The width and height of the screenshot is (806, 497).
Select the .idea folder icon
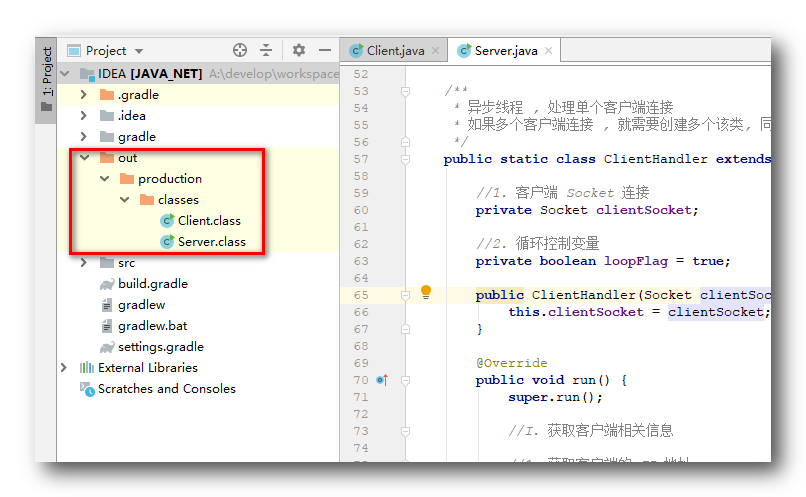(x=107, y=116)
